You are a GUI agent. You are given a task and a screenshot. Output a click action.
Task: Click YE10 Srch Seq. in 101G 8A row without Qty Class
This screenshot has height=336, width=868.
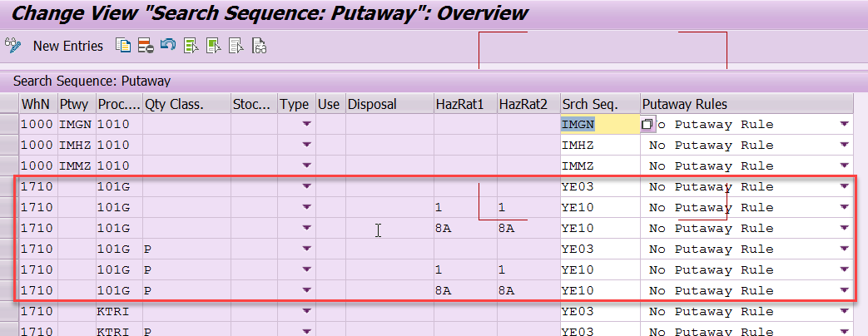pyautogui.click(x=600, y=228)
